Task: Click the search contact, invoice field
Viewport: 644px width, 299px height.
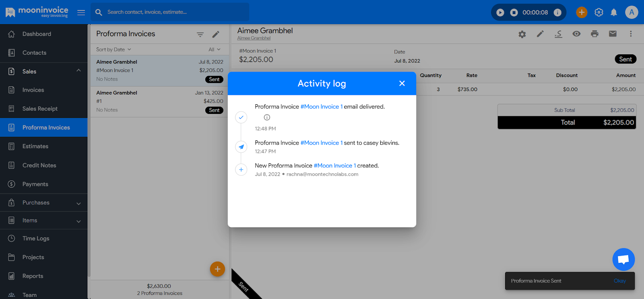Action: click(173, 12)
